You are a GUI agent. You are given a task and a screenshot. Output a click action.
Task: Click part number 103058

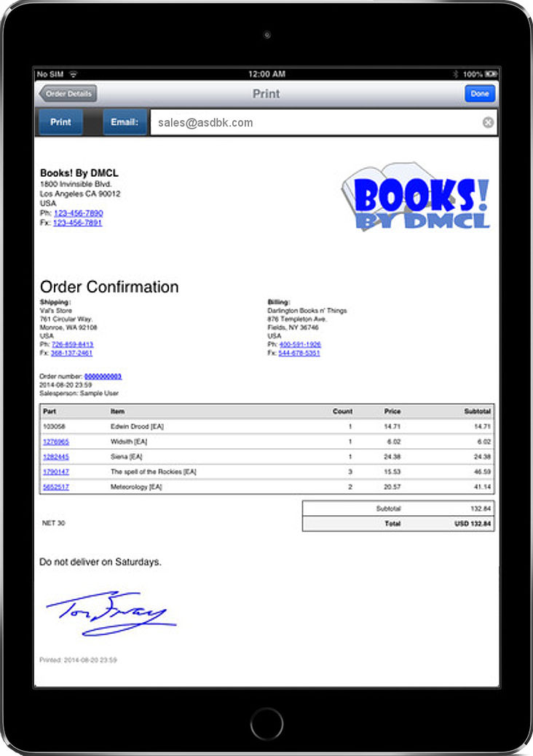(x=54, y=426)
